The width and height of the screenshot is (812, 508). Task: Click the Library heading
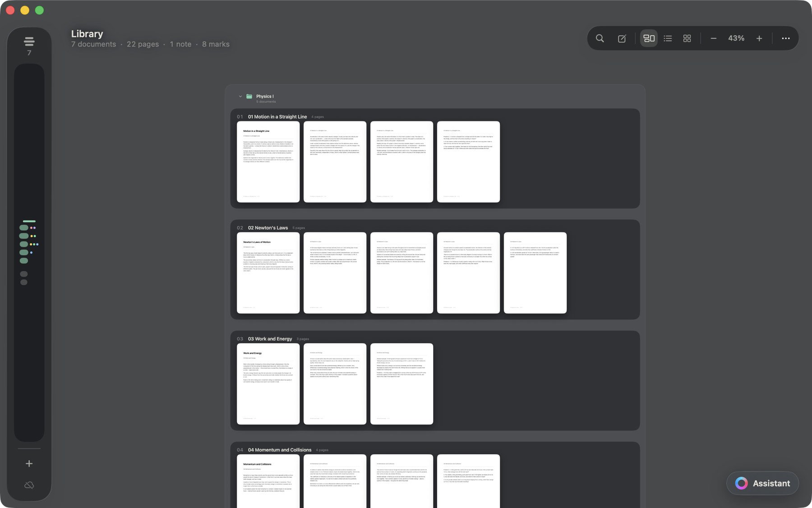(87, 34)
